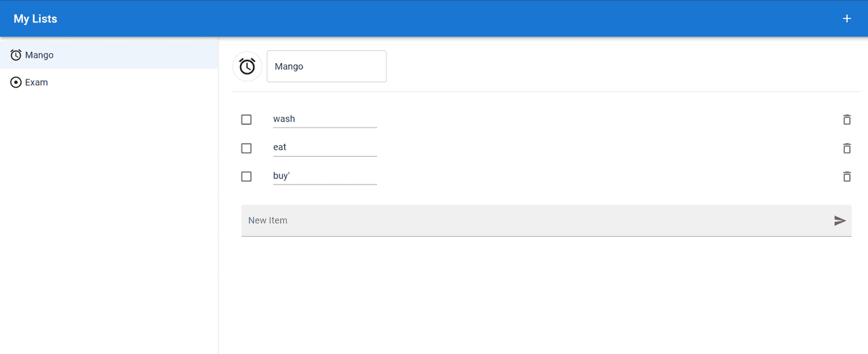
Task: Remove the 'buy' item using trash icon
Action: [x=846, y=176]
